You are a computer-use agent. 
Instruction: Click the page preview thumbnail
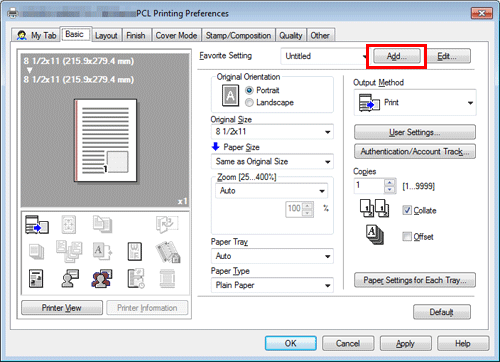tap(105, 140)
